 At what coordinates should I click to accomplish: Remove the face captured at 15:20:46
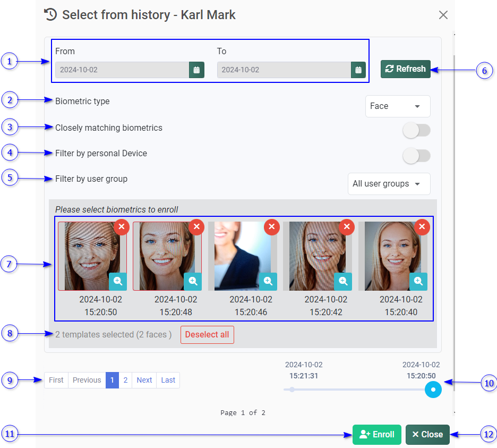(272, 227)
